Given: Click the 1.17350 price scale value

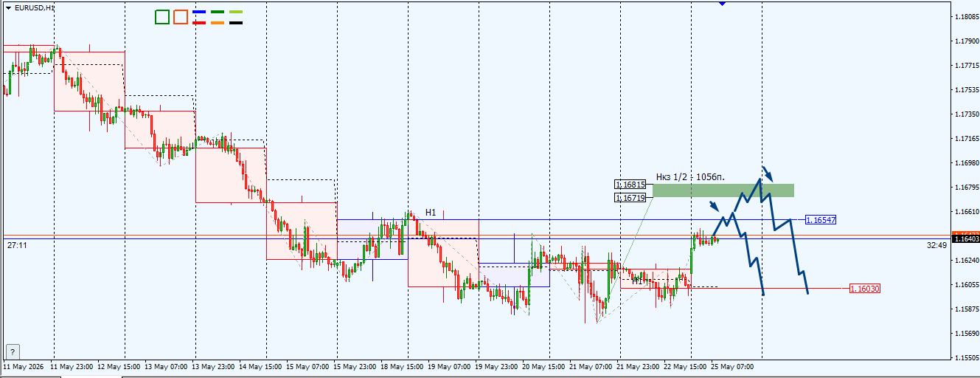Looking at the screenshot, I should tap(966, 114).
